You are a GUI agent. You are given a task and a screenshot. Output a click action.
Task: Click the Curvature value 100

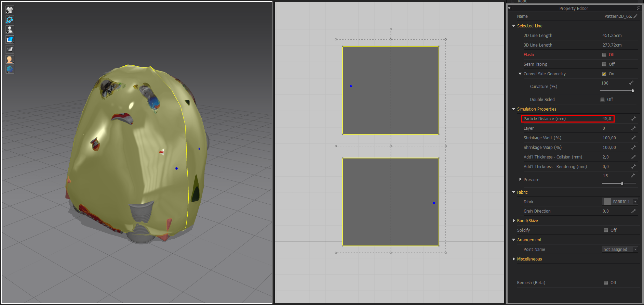coord(605,83)
